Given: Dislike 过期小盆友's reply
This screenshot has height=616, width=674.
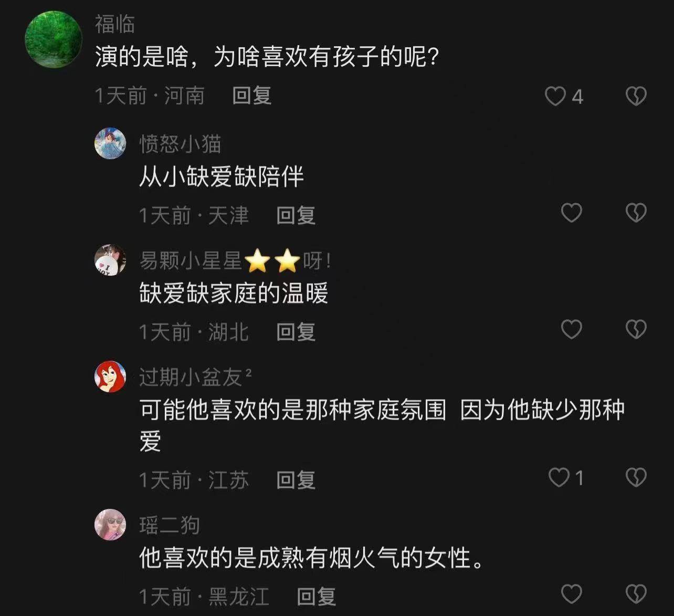Looking at the screenshot, I should tap(636, 477).
